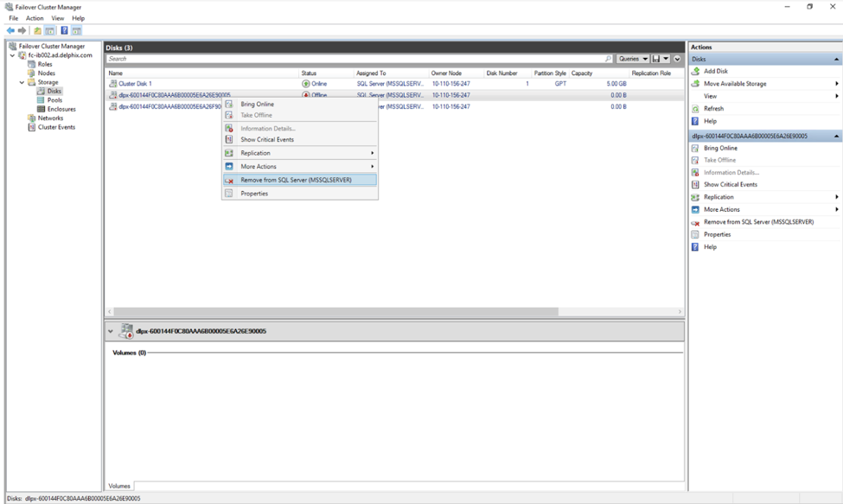Click Show Critical Events in Actions pane
Viewport: 843px width, 504px height.
(730, 184)
